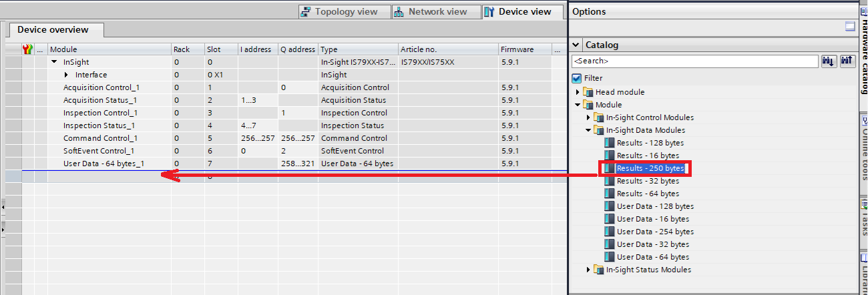Click the module icon of Results - 64 bytes
The height and width of the screenshot is (295, 868).
608,194
